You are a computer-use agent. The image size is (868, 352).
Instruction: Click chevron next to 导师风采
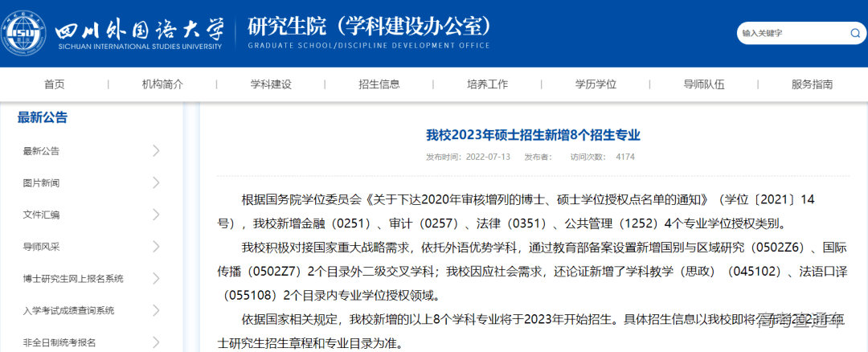[156, 247]
